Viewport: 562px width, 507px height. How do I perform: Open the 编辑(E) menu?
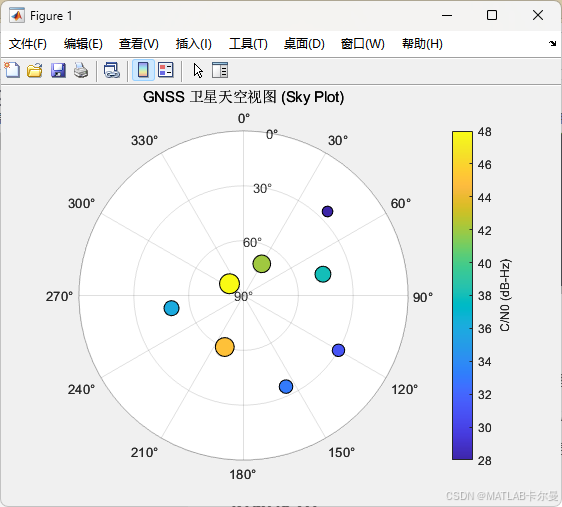[x=83, y=44]
